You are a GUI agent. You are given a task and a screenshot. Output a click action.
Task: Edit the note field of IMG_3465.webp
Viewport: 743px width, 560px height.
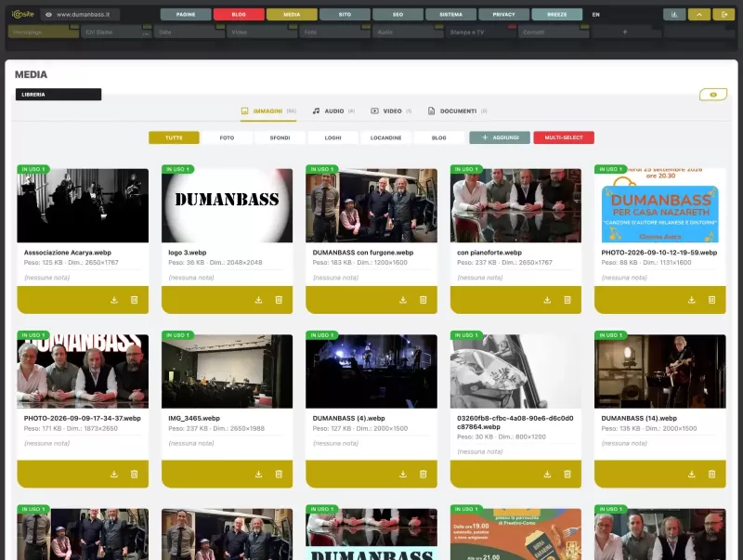tap(227, 444)
